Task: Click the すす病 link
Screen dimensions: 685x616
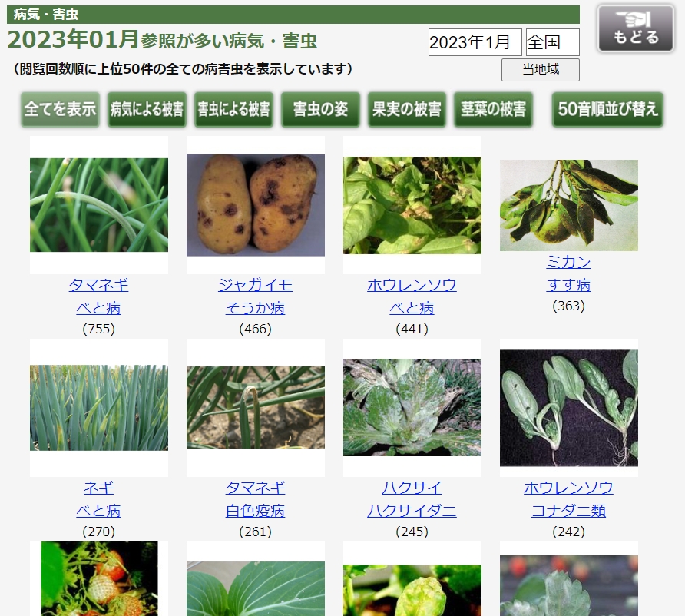Action: (x=569, y=285)
